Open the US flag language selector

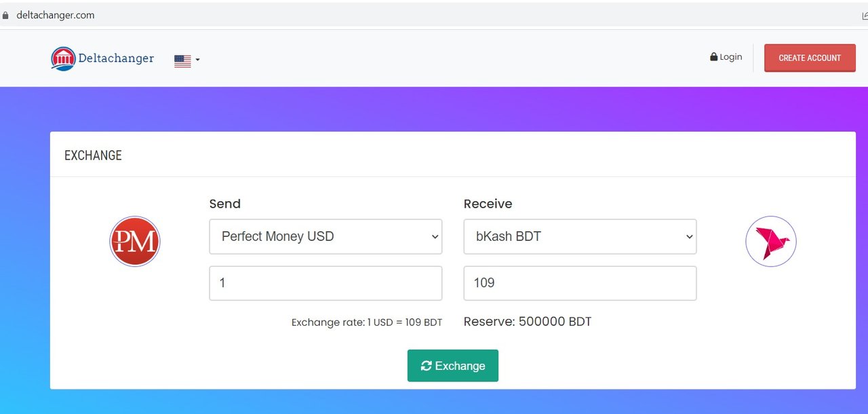pyautogui.click(x=186, y=60)
